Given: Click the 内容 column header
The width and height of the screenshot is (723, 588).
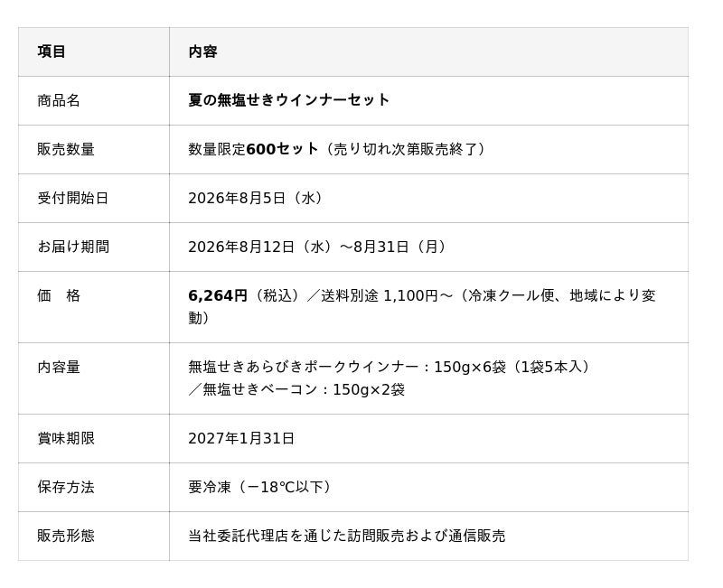Looking at the screenshot, I should tap(202, 51).
